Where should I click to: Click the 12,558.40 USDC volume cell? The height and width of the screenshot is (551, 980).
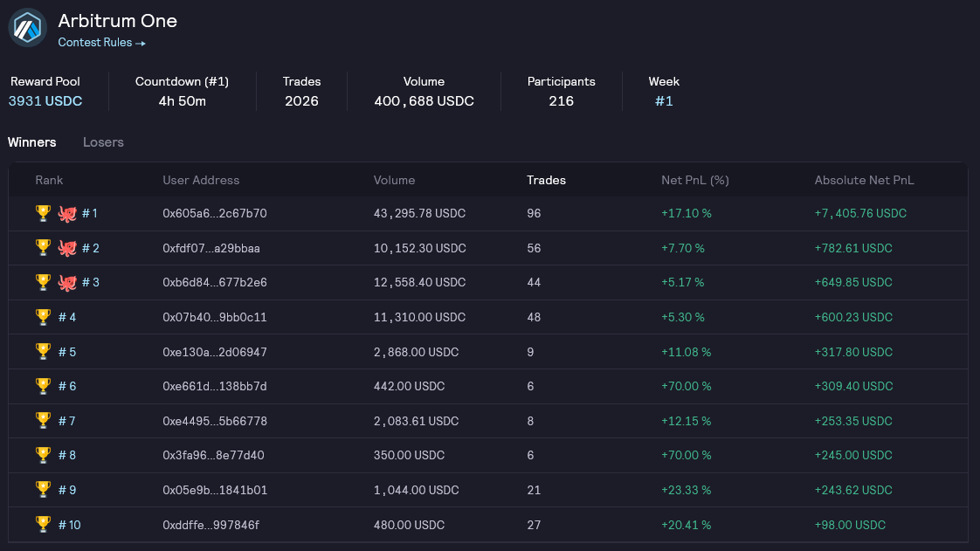click(419, 282)
